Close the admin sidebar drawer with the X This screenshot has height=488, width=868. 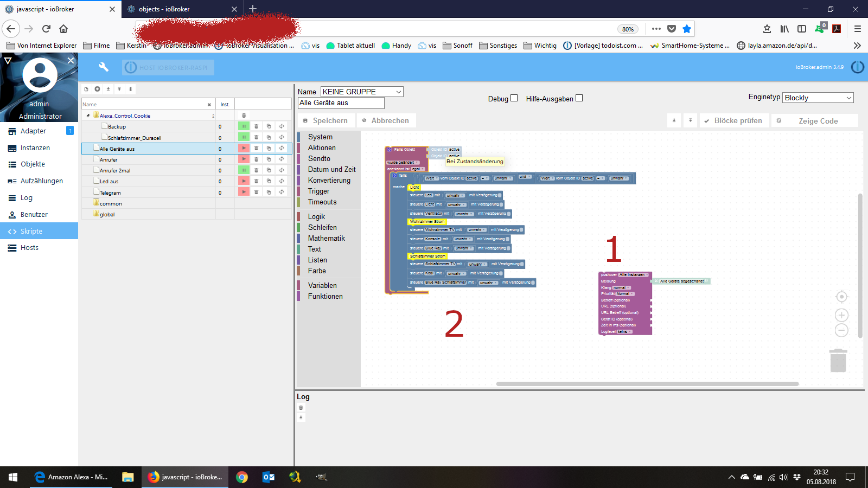coord(71,61)
